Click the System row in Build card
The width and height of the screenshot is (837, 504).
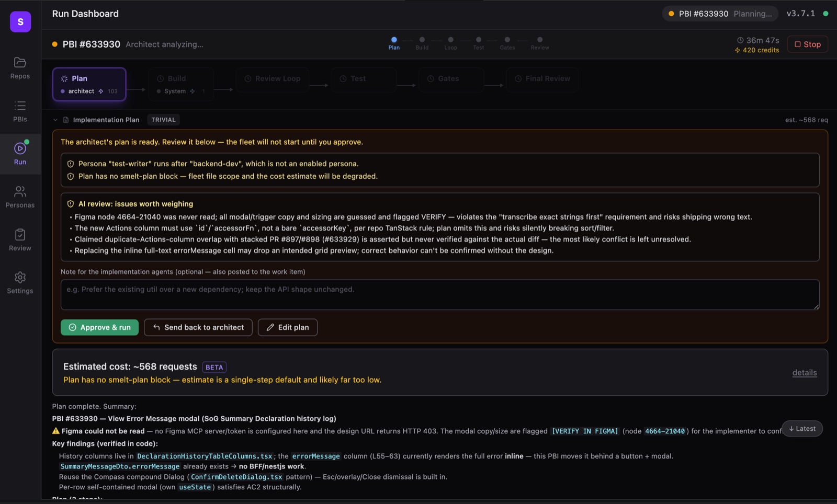[x=181, y=91]
